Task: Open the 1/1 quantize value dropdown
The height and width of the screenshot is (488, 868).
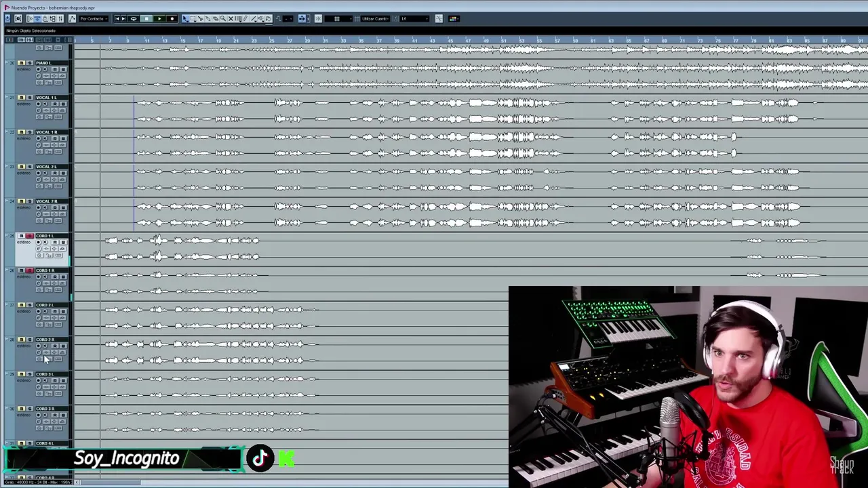Action: click(x=414, y=19)
